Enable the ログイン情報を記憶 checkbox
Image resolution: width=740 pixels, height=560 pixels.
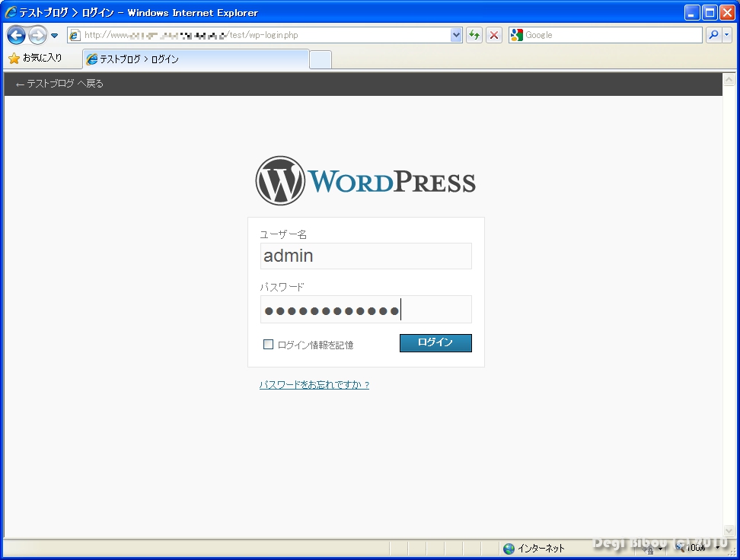pyautogui.click(x=268, y=345)
